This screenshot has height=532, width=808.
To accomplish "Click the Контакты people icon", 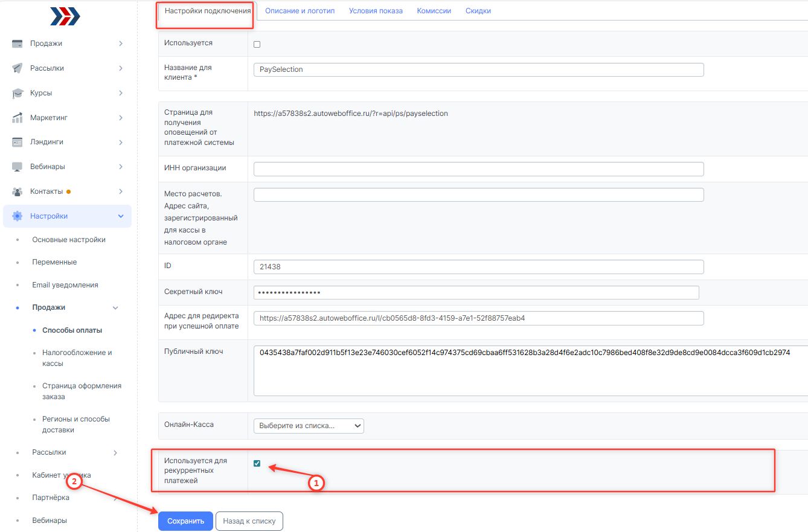I will 18,191.
